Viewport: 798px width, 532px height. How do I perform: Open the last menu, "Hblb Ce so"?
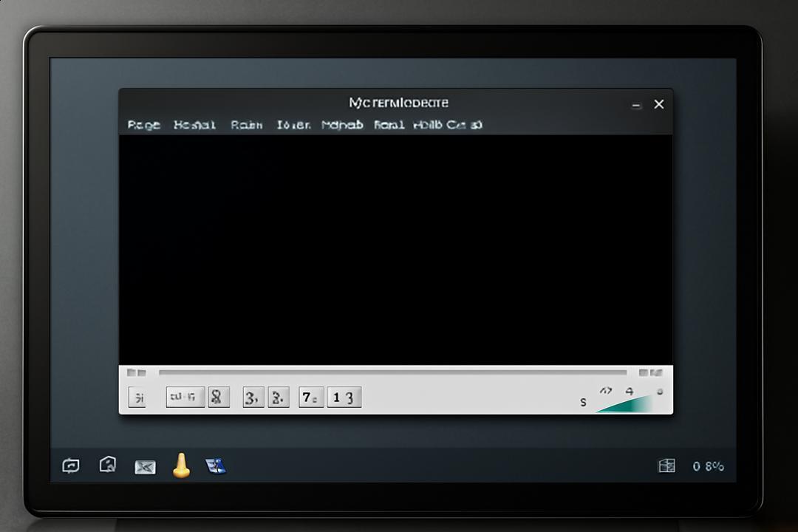[447, 125]
